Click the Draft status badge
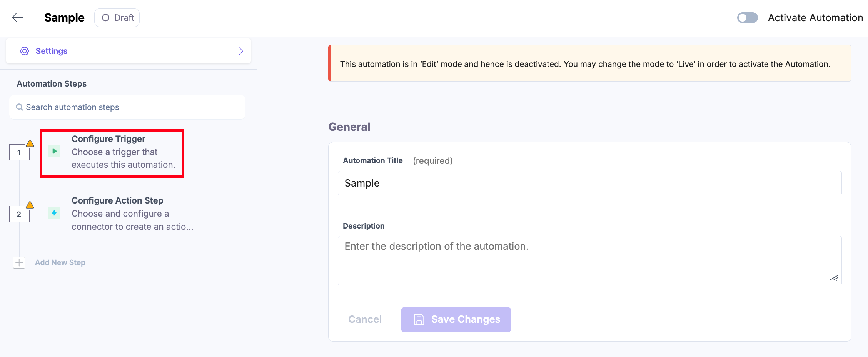Screen dimensions: 868x357 [117, 17]
